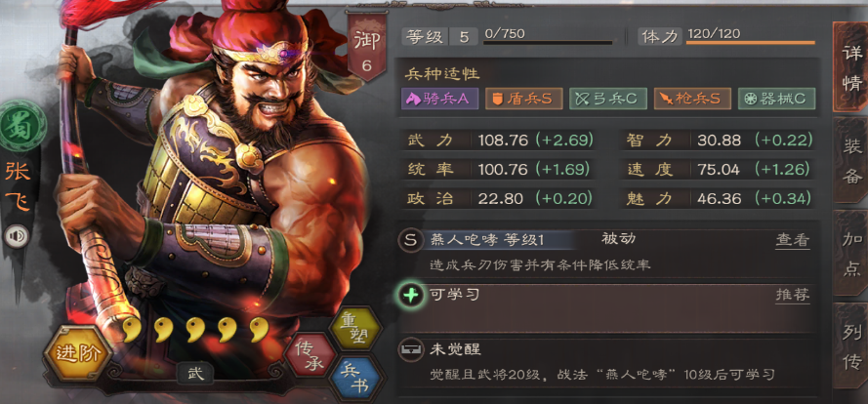The height and width of the screenshot is (404, 868).
Task: Switch to the 详情 tab
Action: pos(849,67)
